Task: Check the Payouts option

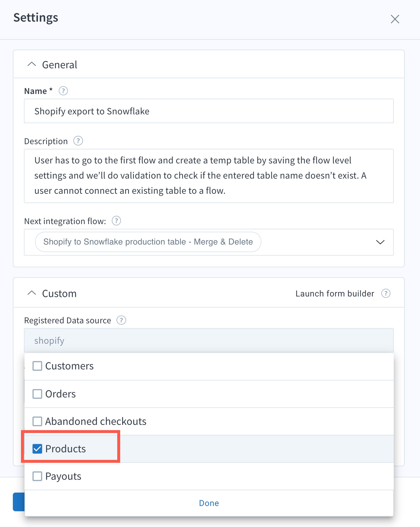Action: (37, 476)
